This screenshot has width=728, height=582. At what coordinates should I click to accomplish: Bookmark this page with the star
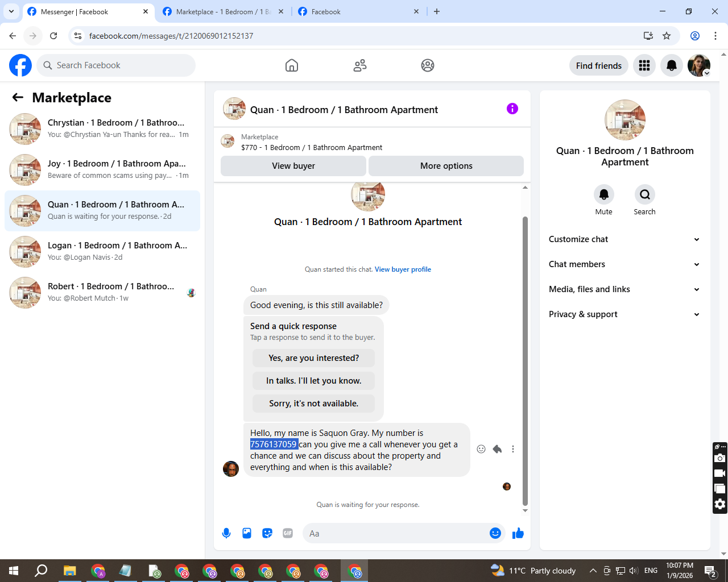(667, 36)
